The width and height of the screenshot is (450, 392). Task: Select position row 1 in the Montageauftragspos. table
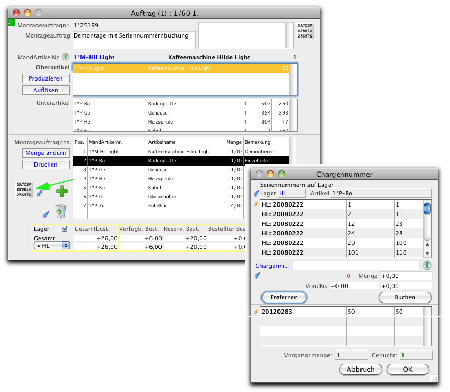[x=181, y=151]
